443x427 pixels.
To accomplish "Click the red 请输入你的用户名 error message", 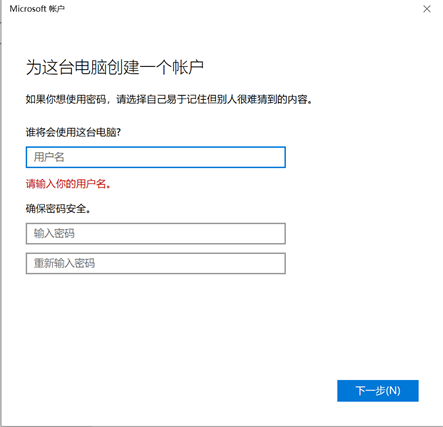I will (x=68, y=184).
